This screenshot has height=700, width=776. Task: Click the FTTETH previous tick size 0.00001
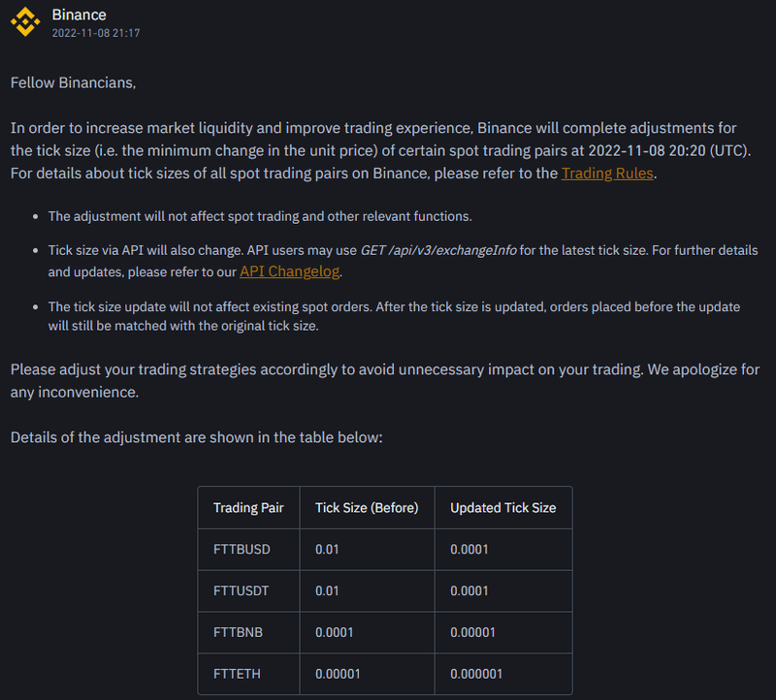tap(338, 673)
